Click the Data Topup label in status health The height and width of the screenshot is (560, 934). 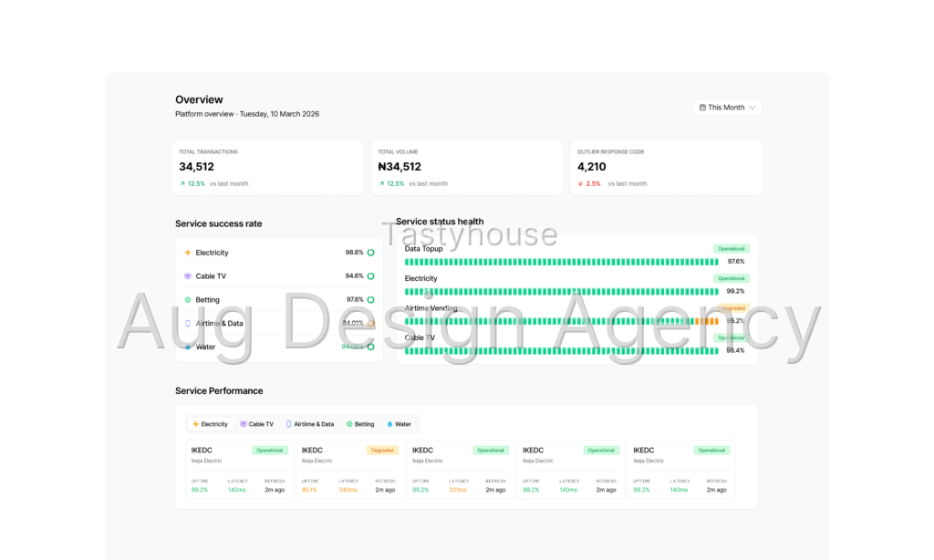(423, 249)
